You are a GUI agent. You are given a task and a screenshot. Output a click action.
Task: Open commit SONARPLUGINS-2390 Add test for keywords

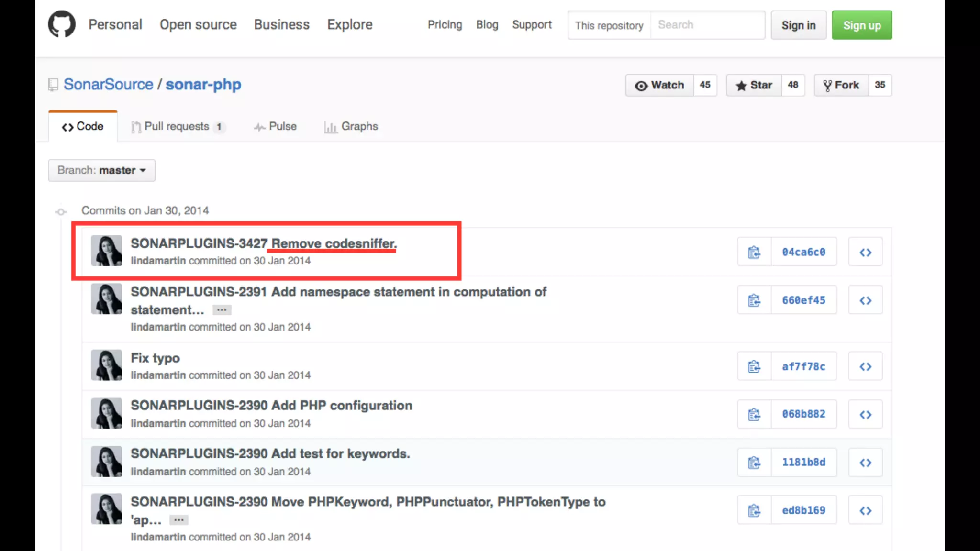click(271, 453)
